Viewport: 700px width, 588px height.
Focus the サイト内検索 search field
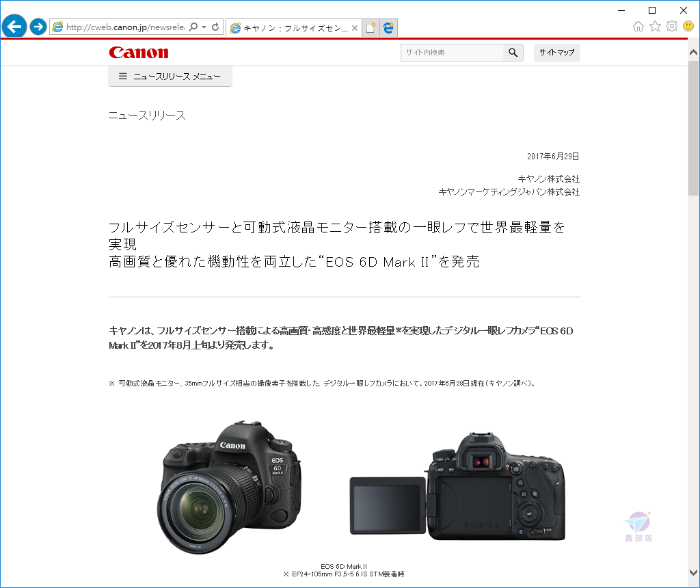coord(452,52)
